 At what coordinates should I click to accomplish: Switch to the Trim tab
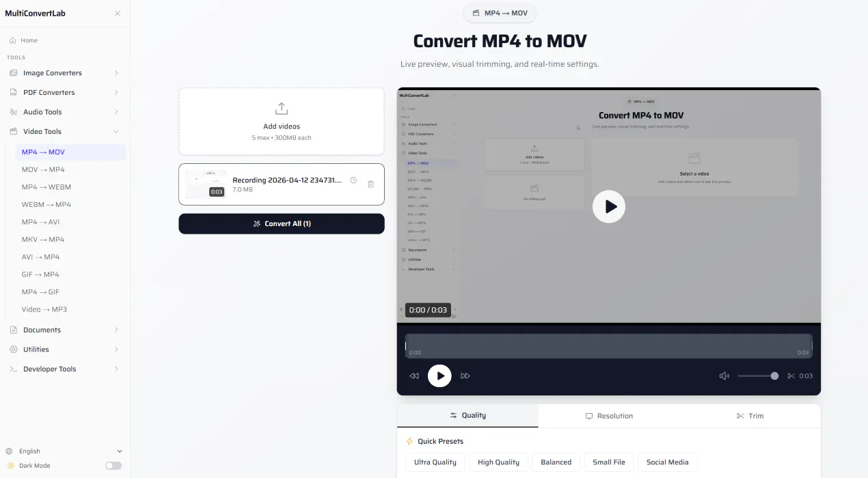pos(750,416)
